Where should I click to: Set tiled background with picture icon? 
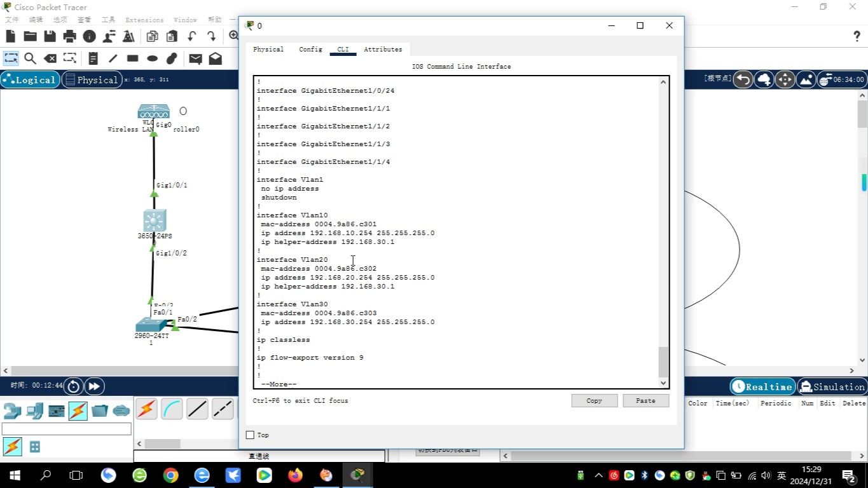coord(806,79)
